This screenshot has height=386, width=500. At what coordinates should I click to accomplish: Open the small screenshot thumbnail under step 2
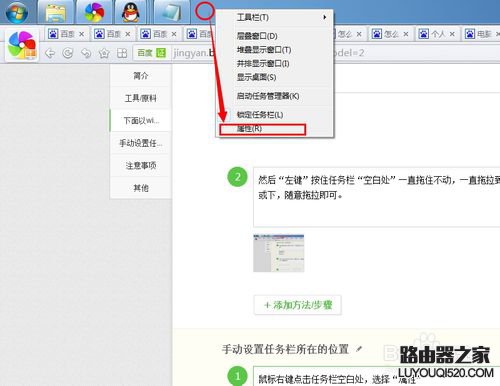tap(279, 253)
